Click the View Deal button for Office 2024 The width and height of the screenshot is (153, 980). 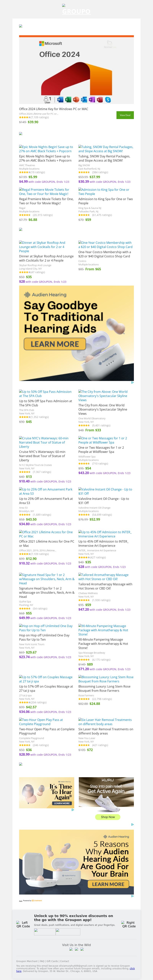coord(125,115)
